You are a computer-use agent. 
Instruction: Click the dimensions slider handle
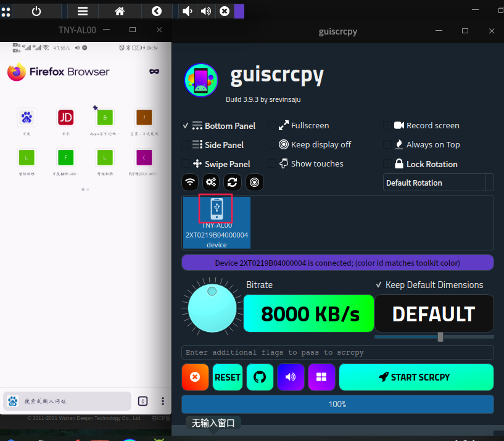(x=440, y=337)
